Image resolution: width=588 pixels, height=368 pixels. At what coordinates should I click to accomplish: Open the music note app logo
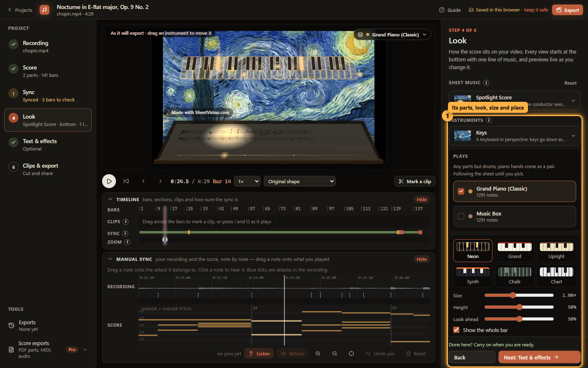tap(45, 10)
